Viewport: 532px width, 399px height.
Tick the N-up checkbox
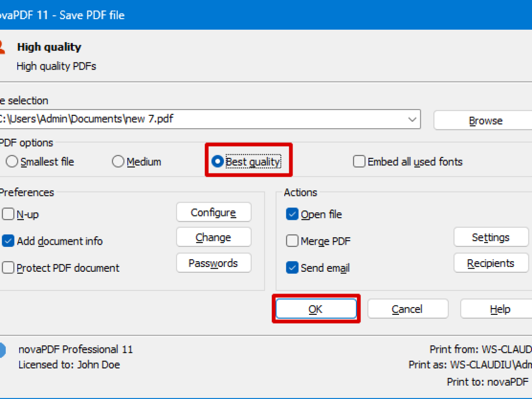coord(8,215)
